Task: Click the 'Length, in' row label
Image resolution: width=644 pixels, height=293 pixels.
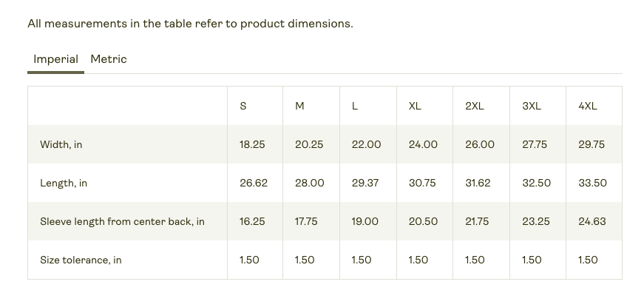Action: (x=64, y=183)
